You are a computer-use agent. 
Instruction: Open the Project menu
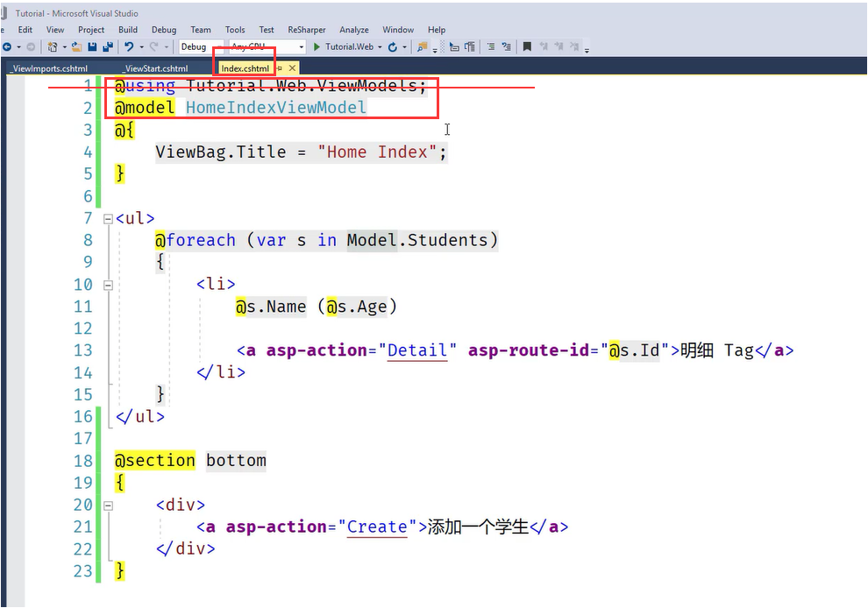(x=91, y=30)
